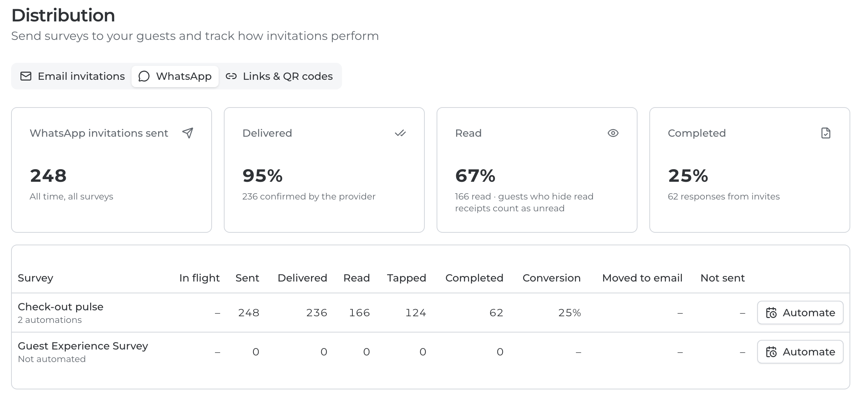Click the document check icon on Completed card
This screenshot has height=399, width=868.
826,133
